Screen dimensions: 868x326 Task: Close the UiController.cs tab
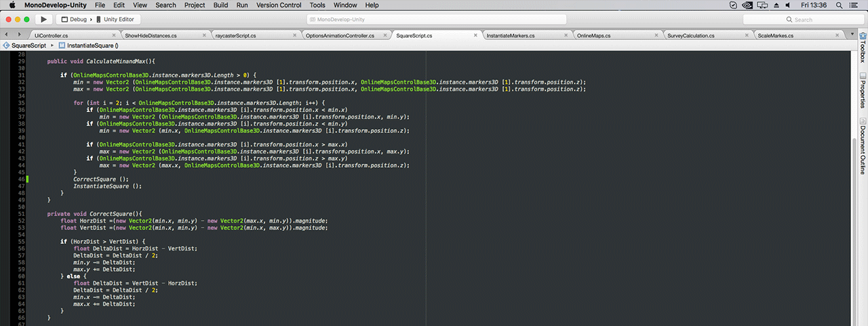coord(113,35)
